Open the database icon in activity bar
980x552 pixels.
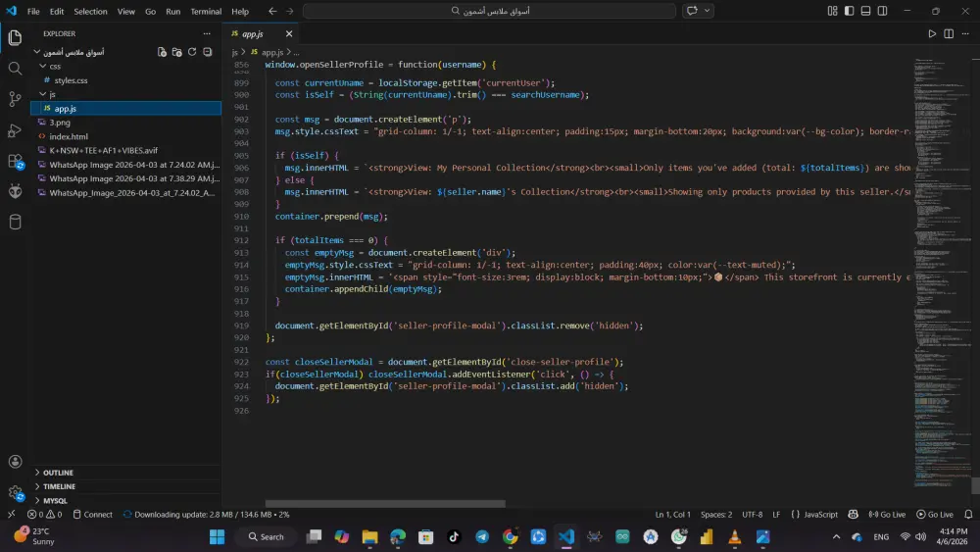click(x=15, y=222)
